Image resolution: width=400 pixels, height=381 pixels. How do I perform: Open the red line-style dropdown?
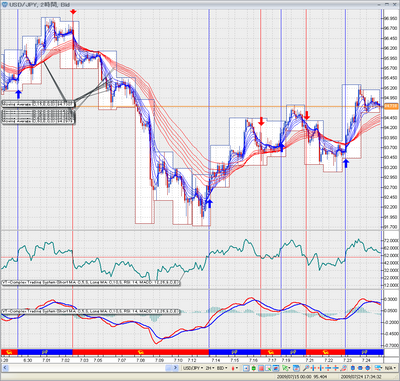coord(235,368)
